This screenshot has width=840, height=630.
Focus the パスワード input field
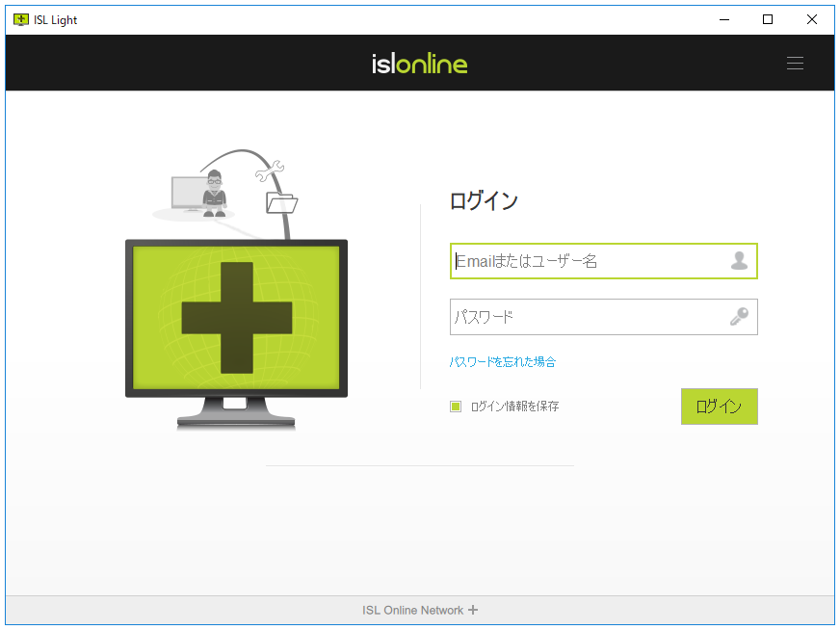click(604, 317)
